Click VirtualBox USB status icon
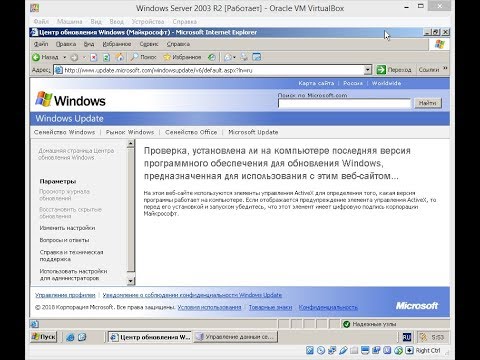The height and width of the screenshot is (360, 480). pos(343,350)
